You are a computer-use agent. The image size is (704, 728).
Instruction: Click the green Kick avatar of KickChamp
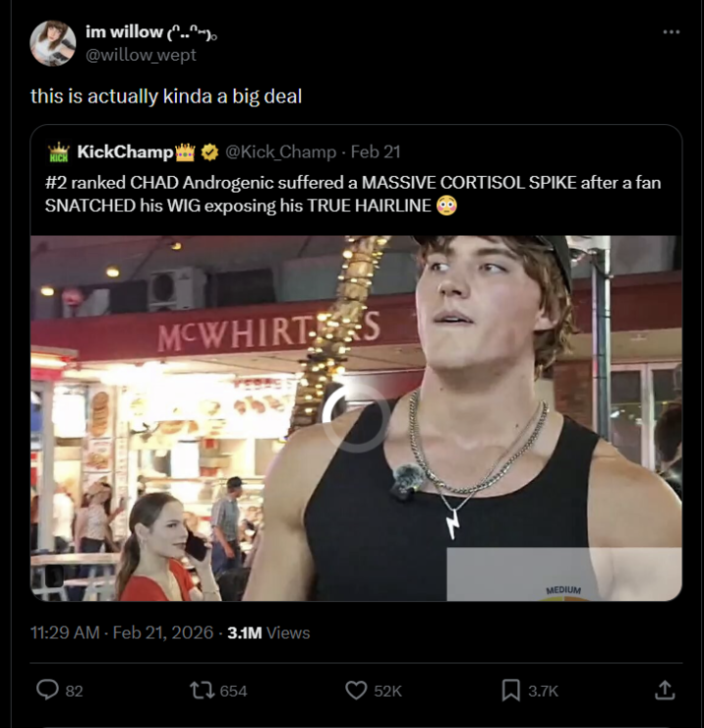click(59, 152)
